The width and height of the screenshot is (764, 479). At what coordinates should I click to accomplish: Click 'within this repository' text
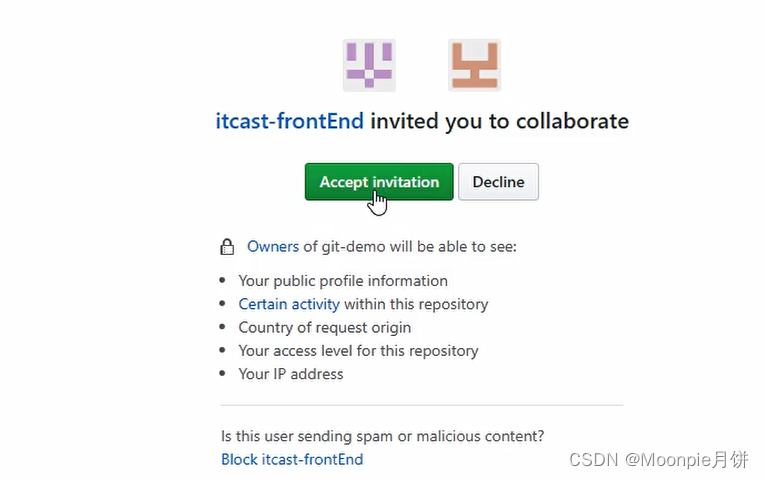click(x=416, y=304)
